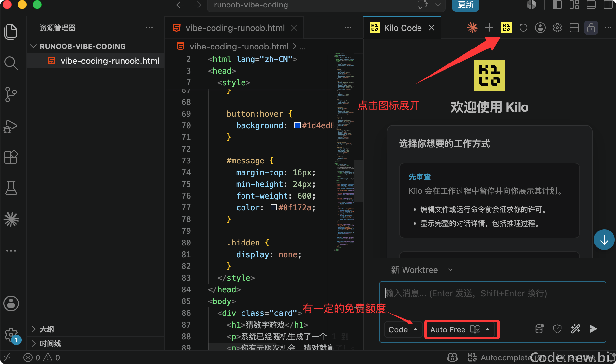616x364 pixels.
Task: Open the Source Control view
Action: click(x=11, y=94)
